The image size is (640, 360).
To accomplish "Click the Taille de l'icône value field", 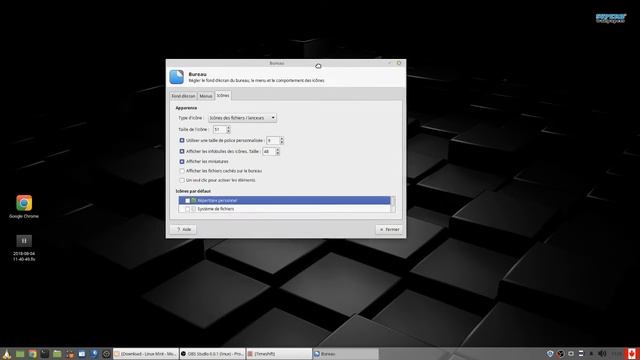I will click(219, 129).
